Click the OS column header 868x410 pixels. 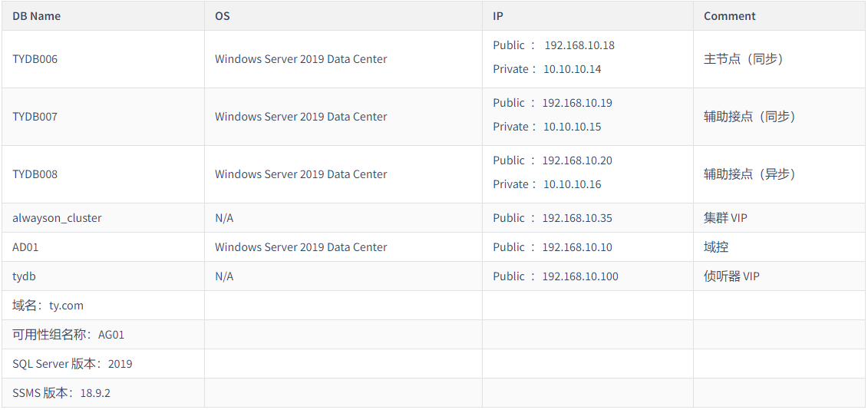click(222, 16)
